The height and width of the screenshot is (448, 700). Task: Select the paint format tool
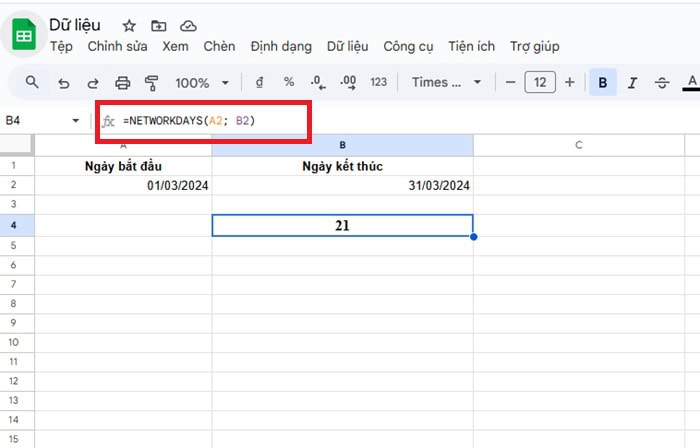152,82
